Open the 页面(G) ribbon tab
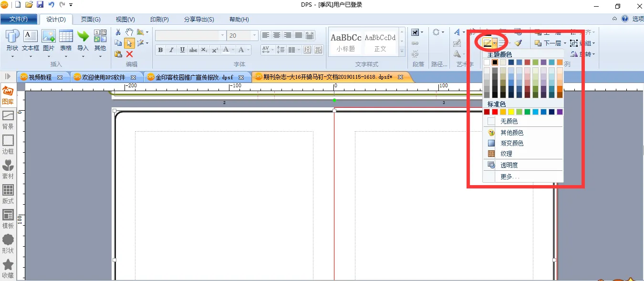This screenshot has height=281, width=644. click(90, 20)
